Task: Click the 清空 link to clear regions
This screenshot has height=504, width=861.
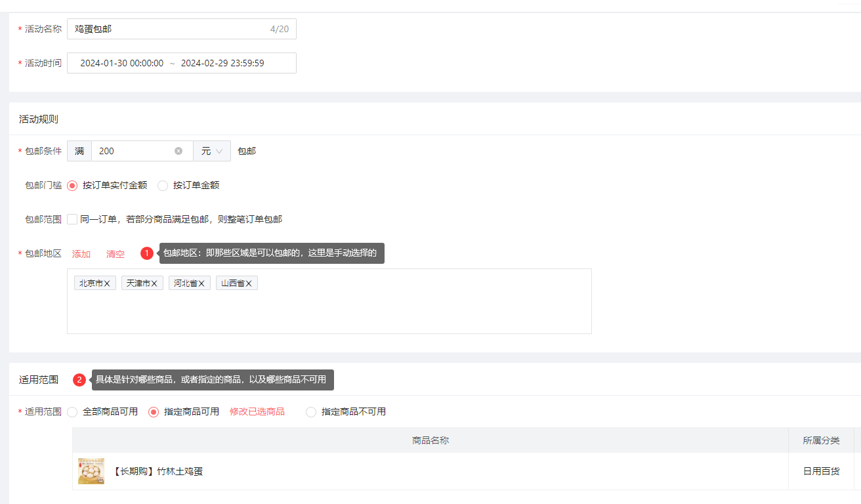Action: pos(115,254)
